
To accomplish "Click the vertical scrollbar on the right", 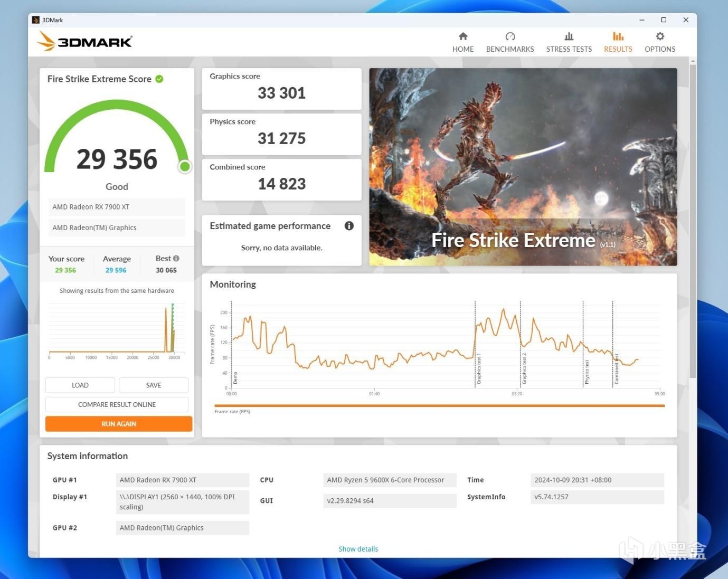I will (x=693, y=222).
